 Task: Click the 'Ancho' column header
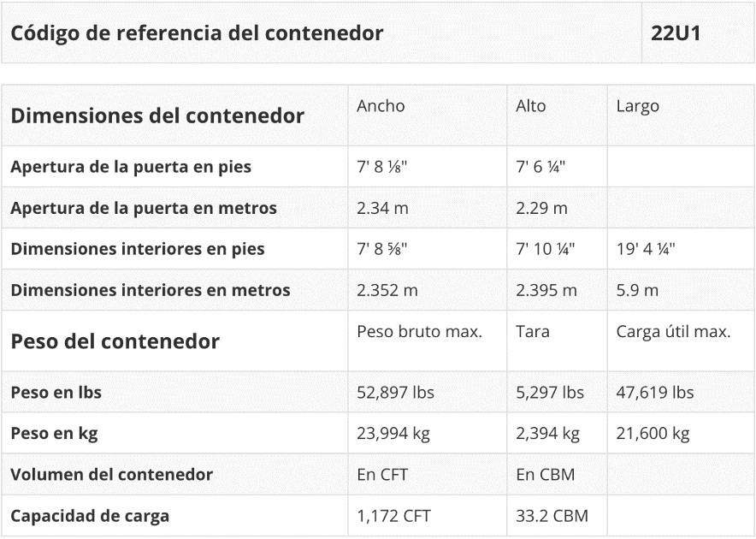point(381,106)
